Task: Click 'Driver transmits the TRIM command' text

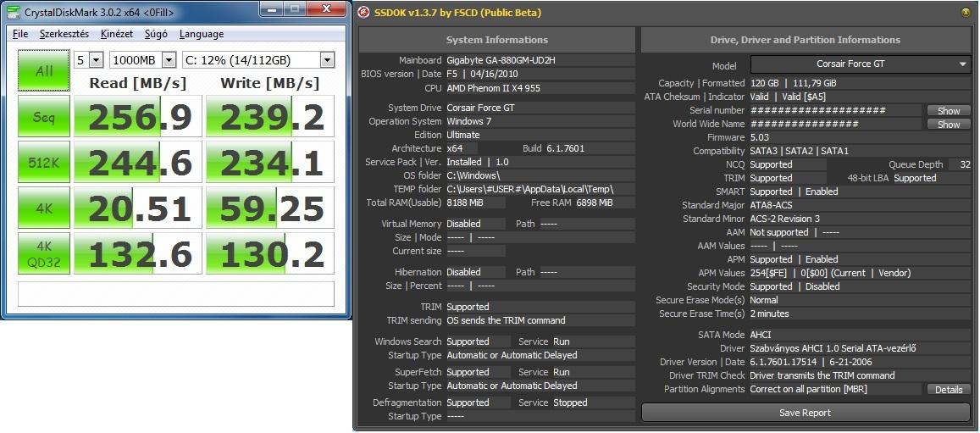Action: click(x=822, y=375)
